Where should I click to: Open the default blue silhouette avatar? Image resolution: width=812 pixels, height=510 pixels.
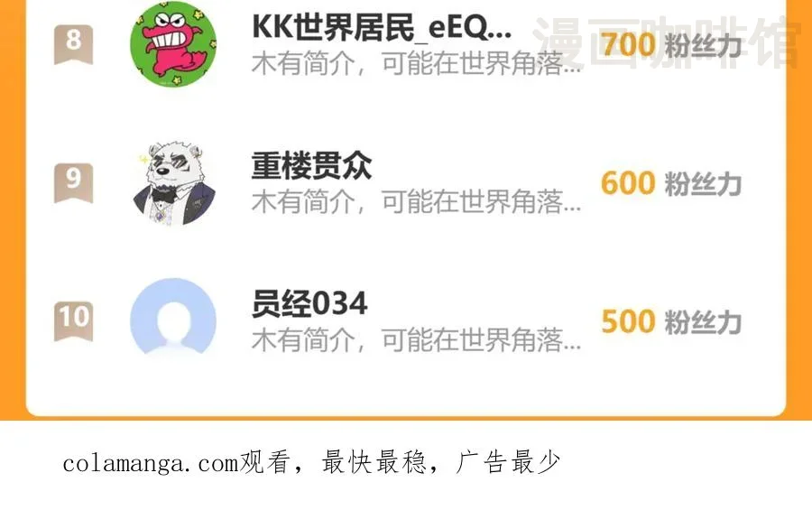(x=173, y=317)
